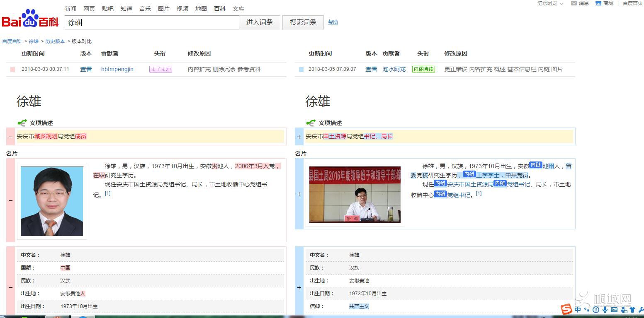Screen dimensions: 644x318
Task: Open the 地图 navigation tab
Action: tap(201, 9)
